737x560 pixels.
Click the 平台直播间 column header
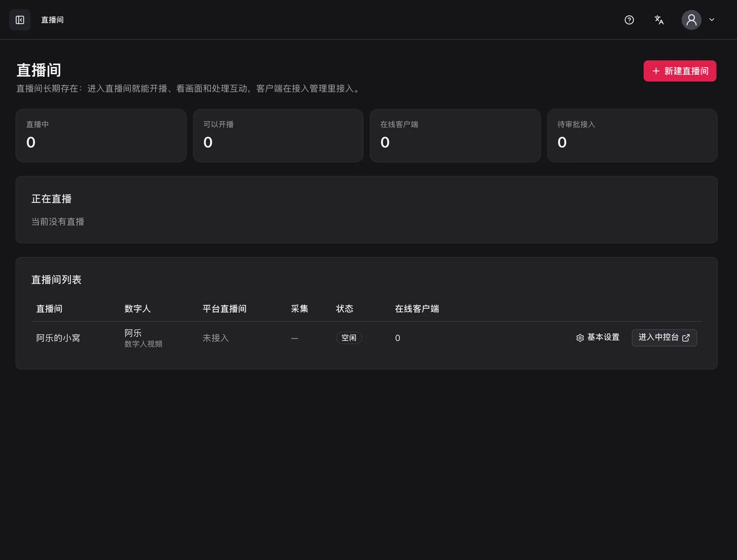(225, 309)
